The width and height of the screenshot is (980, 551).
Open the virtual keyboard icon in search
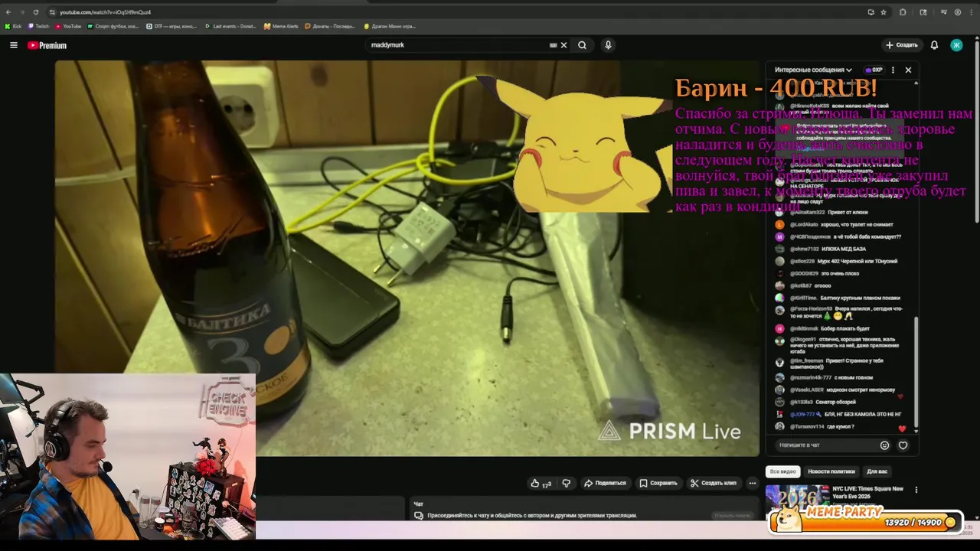(x=553, y=45)
